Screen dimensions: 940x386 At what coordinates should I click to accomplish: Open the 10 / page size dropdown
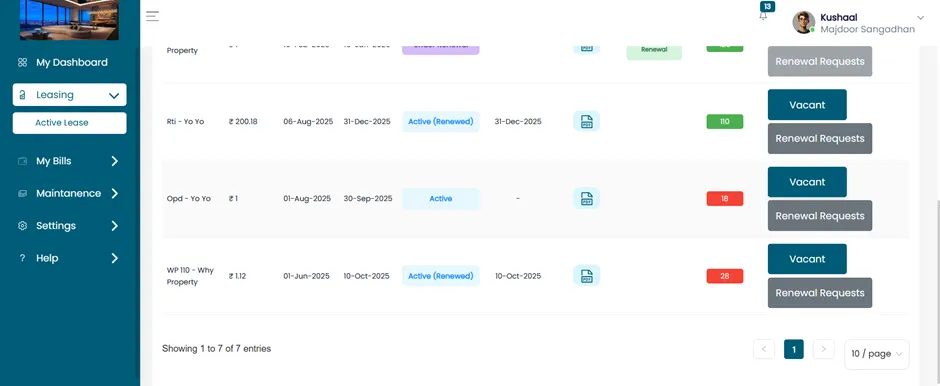point(876,354)
